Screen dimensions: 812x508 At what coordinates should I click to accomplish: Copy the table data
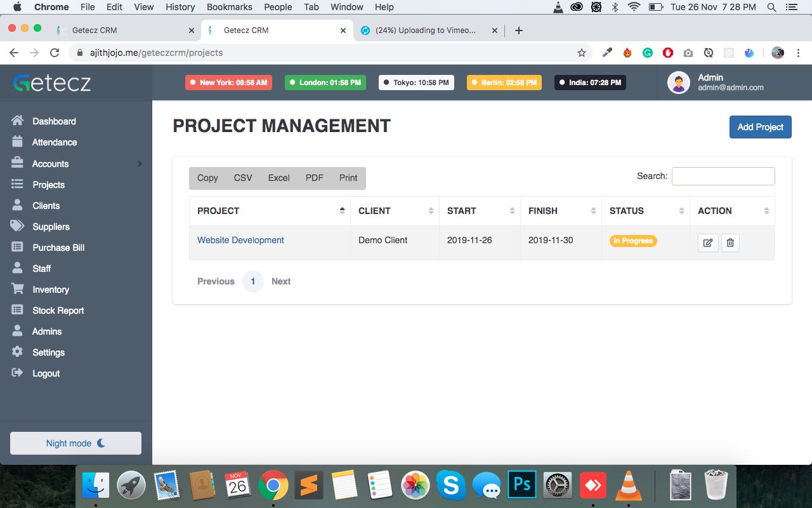[207, 178]
